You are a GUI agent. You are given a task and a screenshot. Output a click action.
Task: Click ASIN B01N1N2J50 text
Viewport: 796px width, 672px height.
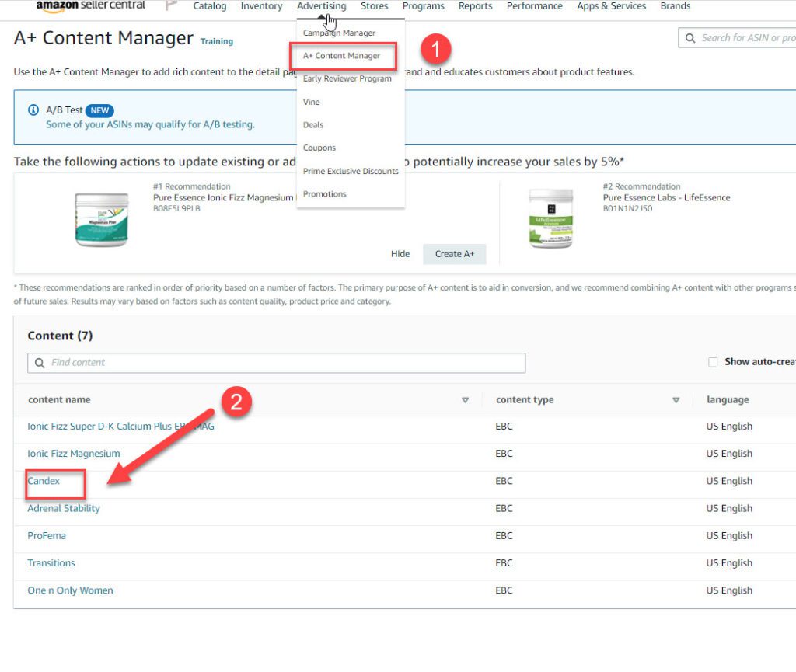coord(627,208)
